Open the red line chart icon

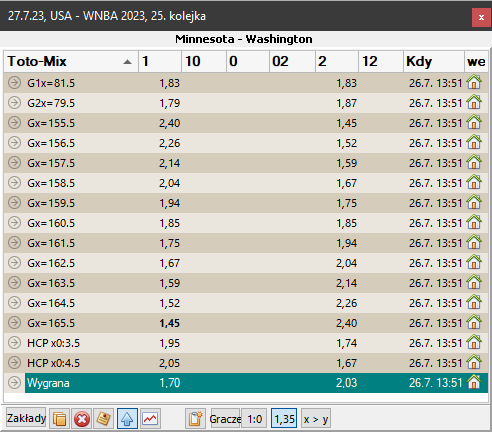(150, 419)
